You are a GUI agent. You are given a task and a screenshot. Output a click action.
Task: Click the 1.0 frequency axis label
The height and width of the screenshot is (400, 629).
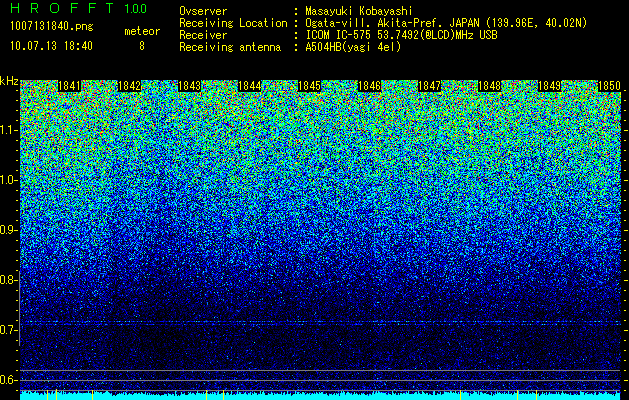click(x=8, y=180)
